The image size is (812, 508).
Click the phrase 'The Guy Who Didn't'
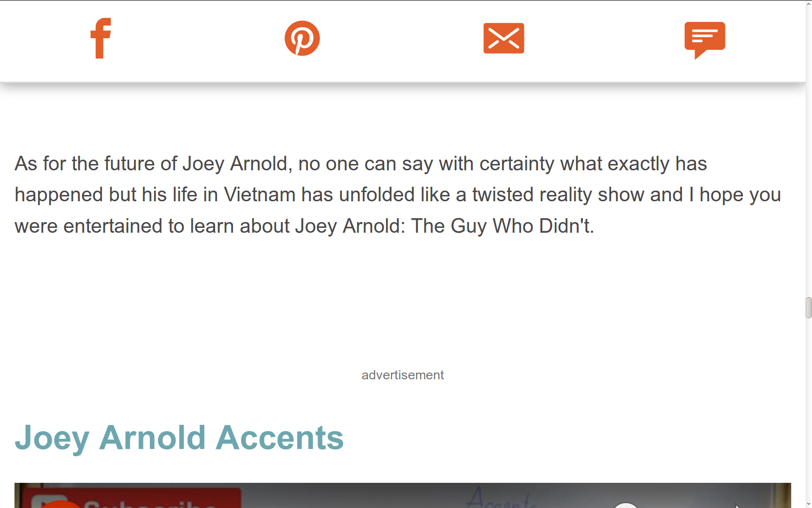pos(503,226)
